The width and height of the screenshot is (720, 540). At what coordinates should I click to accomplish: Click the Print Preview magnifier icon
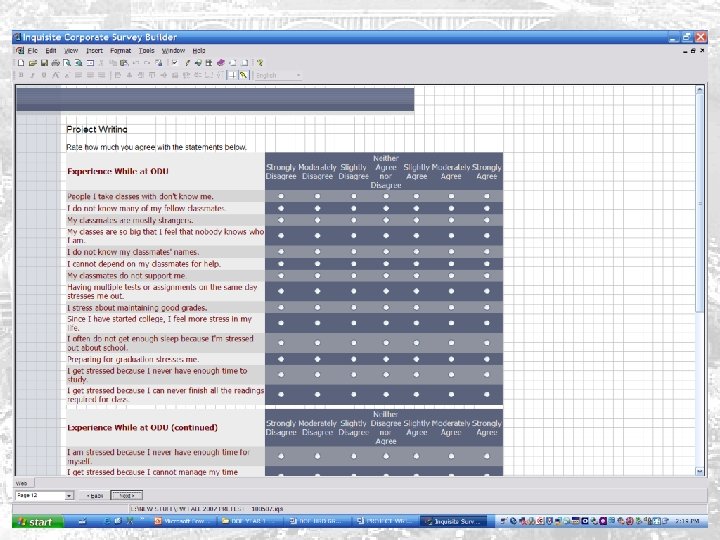point(67,63)
